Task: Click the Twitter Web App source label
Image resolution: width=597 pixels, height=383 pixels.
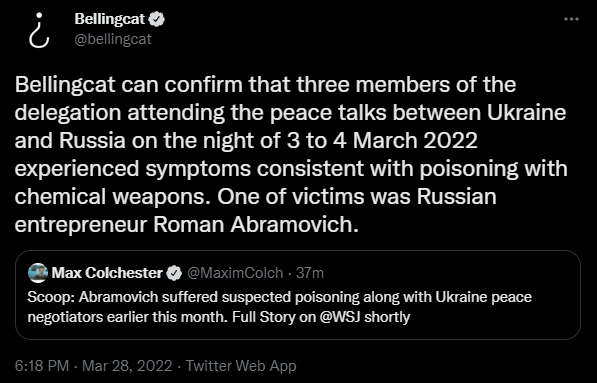Action: tap(241, 366)
